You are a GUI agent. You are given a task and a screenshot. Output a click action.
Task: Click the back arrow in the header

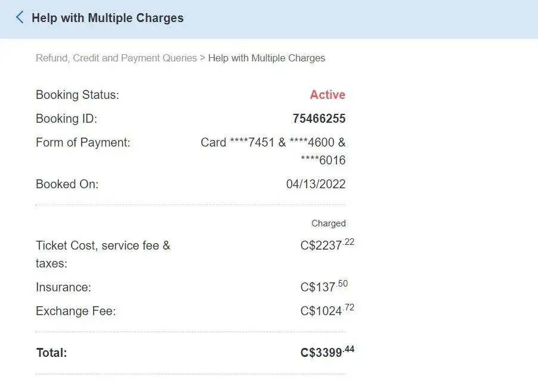coord(20,17)
